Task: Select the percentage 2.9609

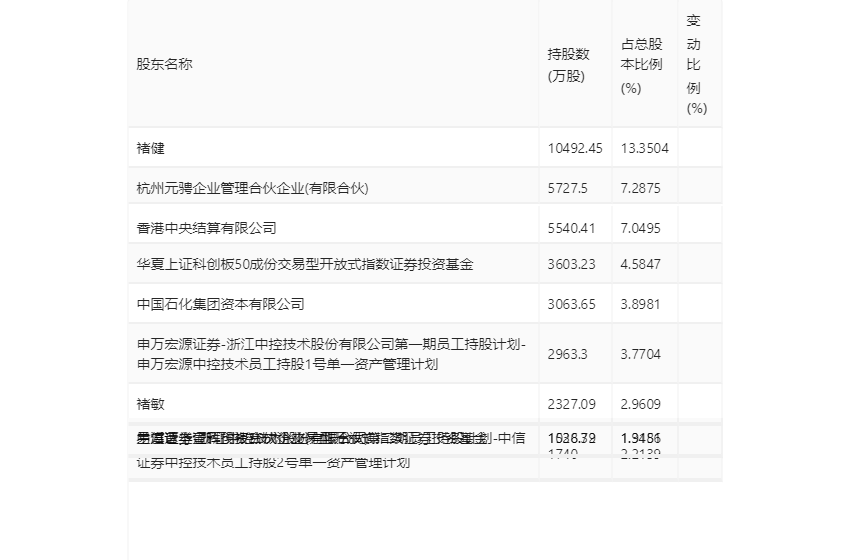Action: [x=640, y=404]
